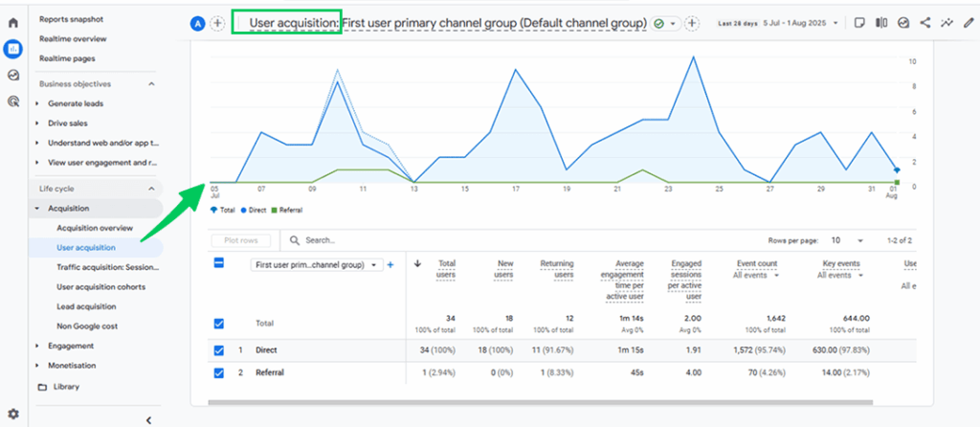Customise the report with the pencil icon

[x=969, y=23]
